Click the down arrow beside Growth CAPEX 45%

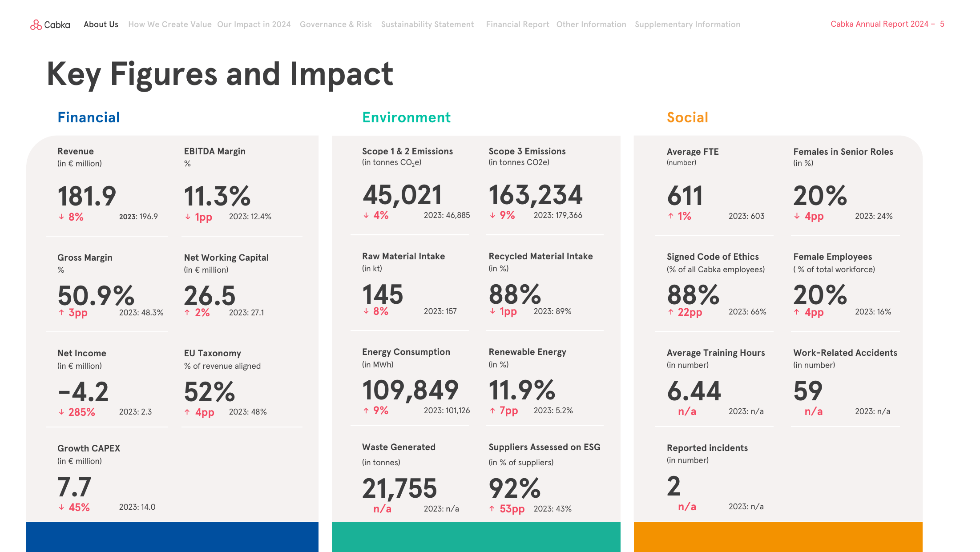coord(61,507)
